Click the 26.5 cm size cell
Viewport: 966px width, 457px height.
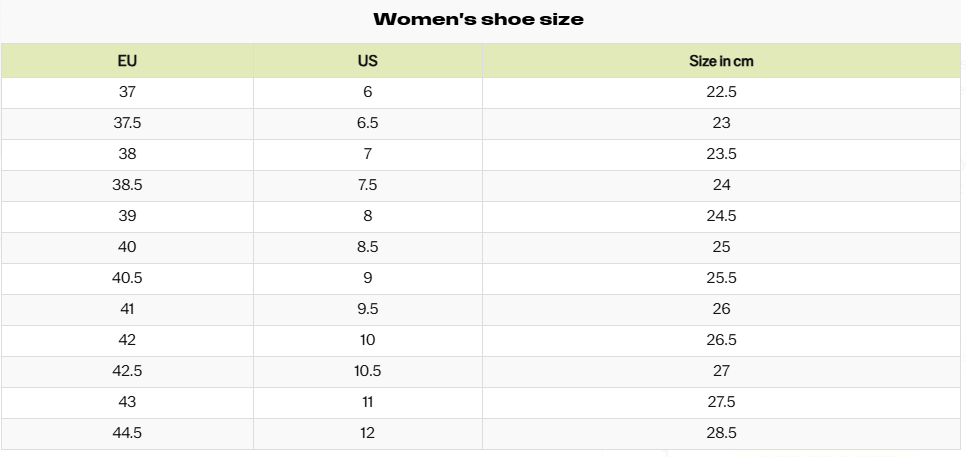coord(721,340)
